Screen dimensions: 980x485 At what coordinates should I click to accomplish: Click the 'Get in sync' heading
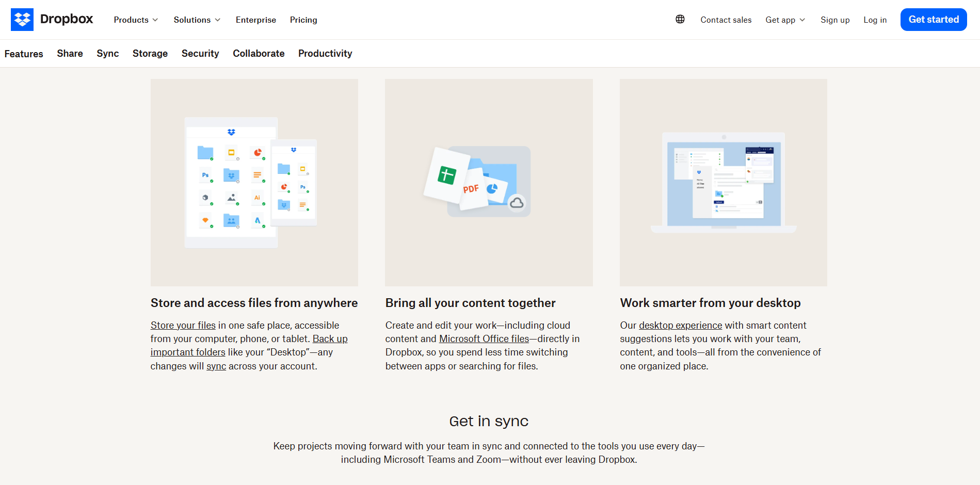(489, 421)
